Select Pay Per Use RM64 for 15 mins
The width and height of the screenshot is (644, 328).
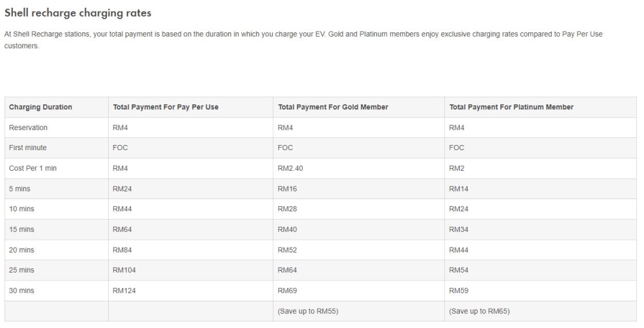click(x=122, y=229)
